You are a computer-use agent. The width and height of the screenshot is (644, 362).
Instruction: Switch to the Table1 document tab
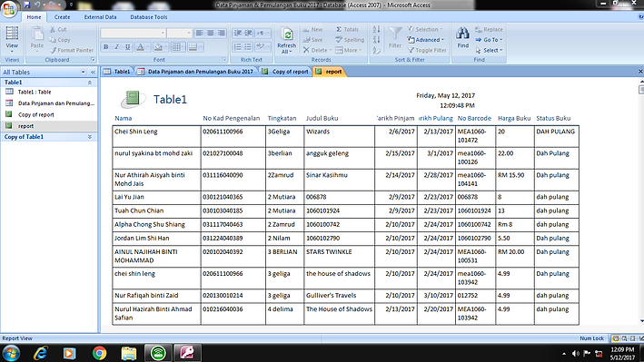point(117,72)
